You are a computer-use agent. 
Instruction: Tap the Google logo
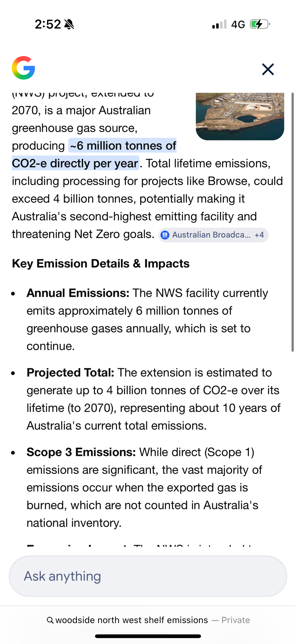coord(24,68)
